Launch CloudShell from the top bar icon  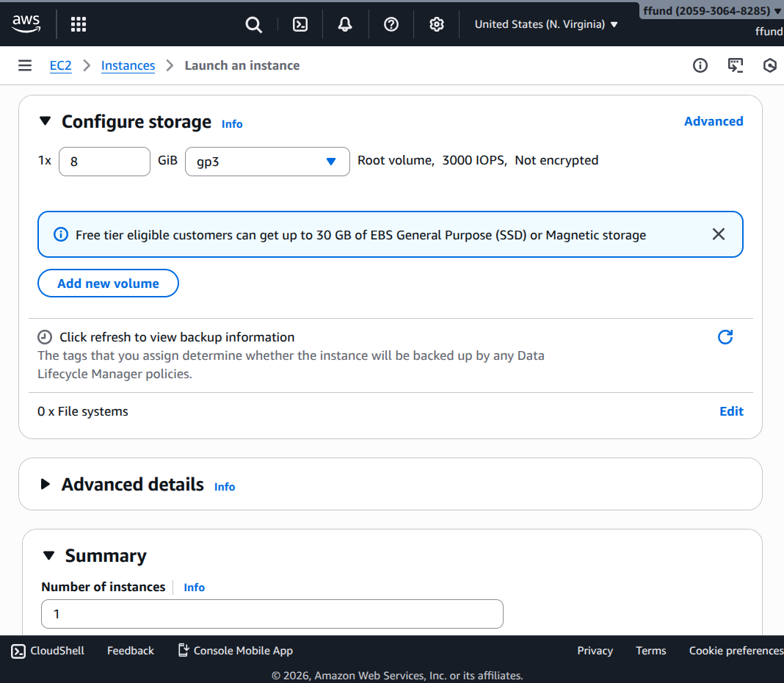tap(300, 24)
